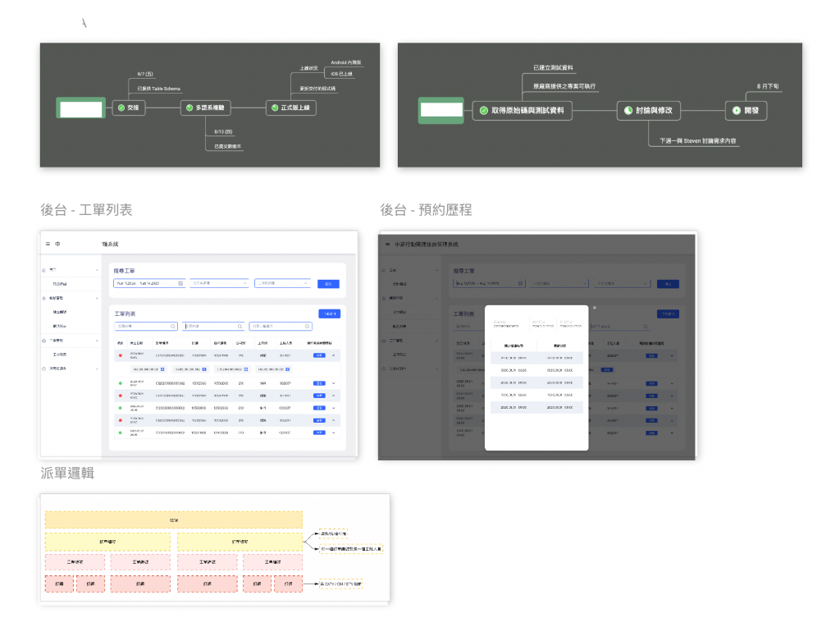
Task: Click Android 內測版 branch text
Action: (x=345, y=62)
